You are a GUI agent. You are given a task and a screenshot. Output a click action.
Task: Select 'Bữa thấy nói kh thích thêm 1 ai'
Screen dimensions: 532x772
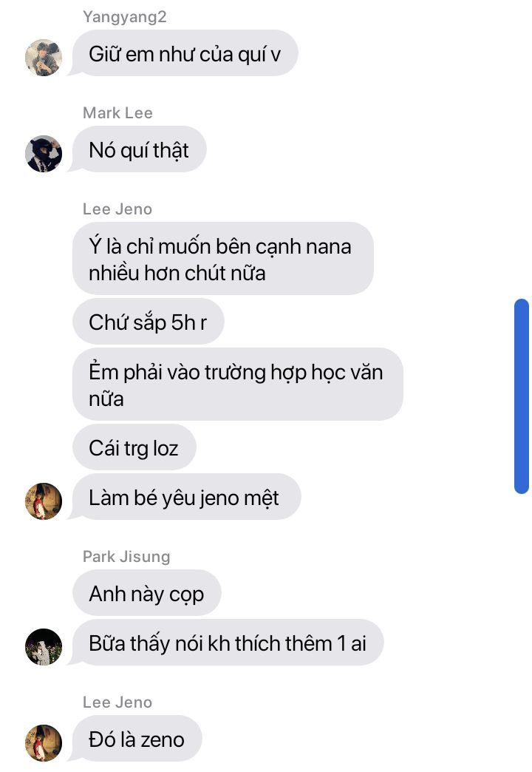coord(228,643)
